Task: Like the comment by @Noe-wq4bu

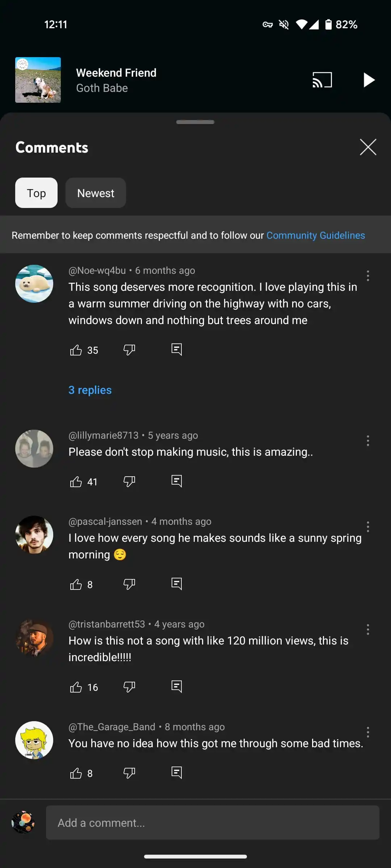Action: coord(76,350)
